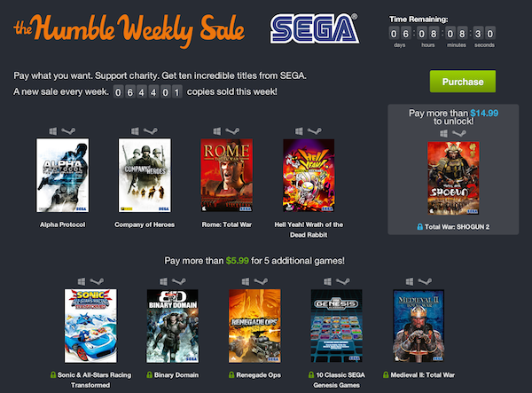
Task: Click the green Purchase button
Action: click(x=463, y=82)
